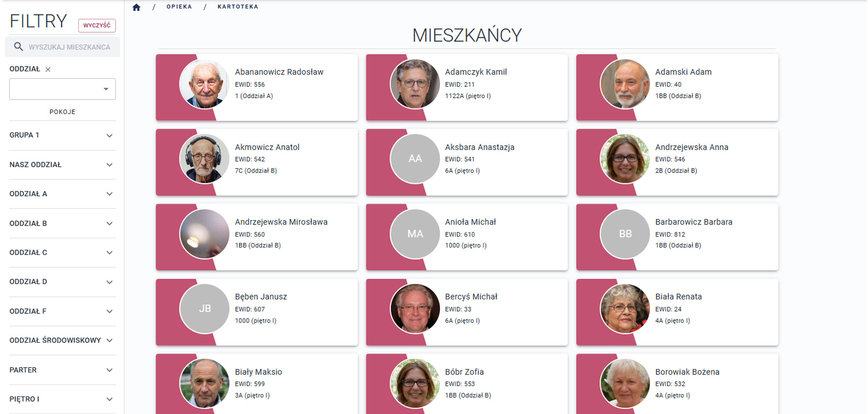Focus the Wyszukaj mieszkańca search field
868x414 pixels.
[70, 47]
